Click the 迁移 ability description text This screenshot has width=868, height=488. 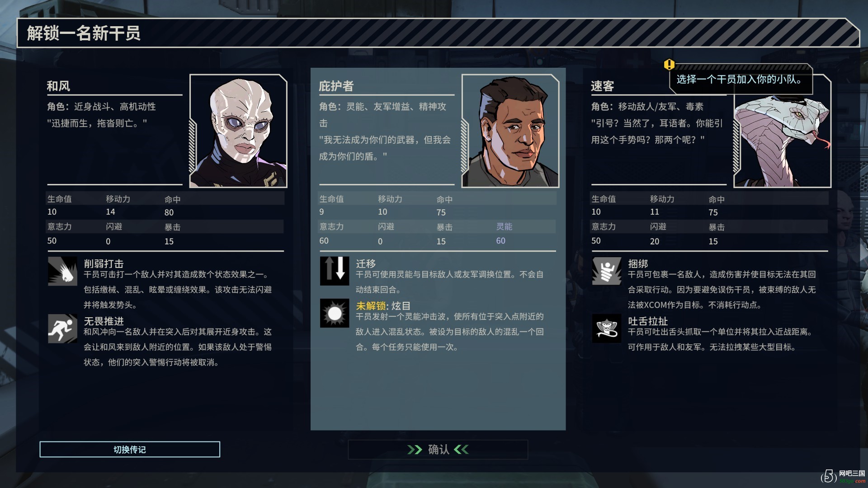tap(450, 282)
